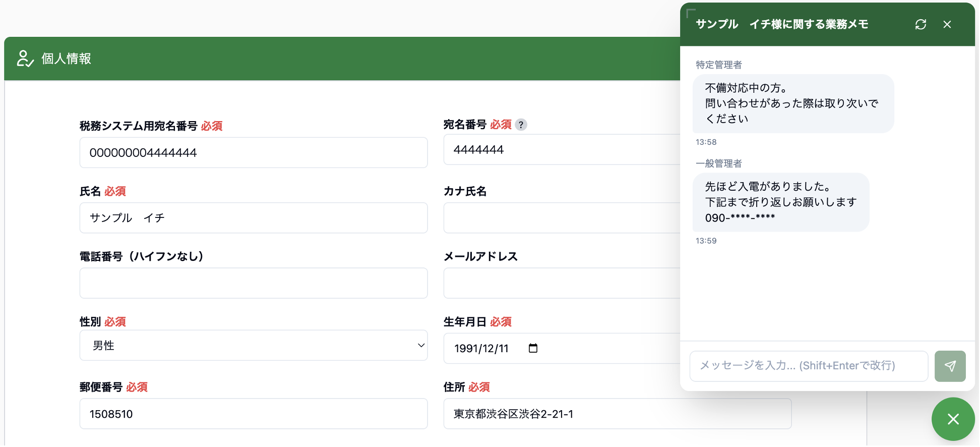
Task: Click the person icon beside 個人情報
Action: (x=25, y=59)
